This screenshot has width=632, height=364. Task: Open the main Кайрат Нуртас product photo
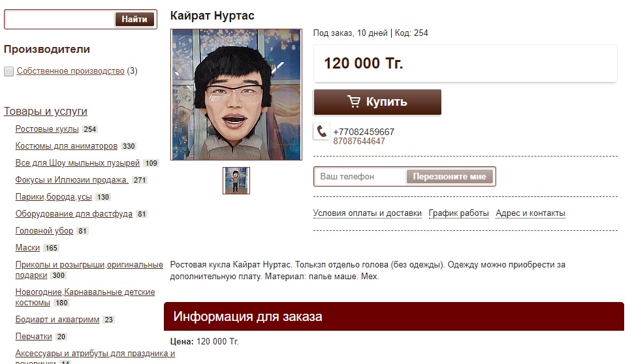236,95
